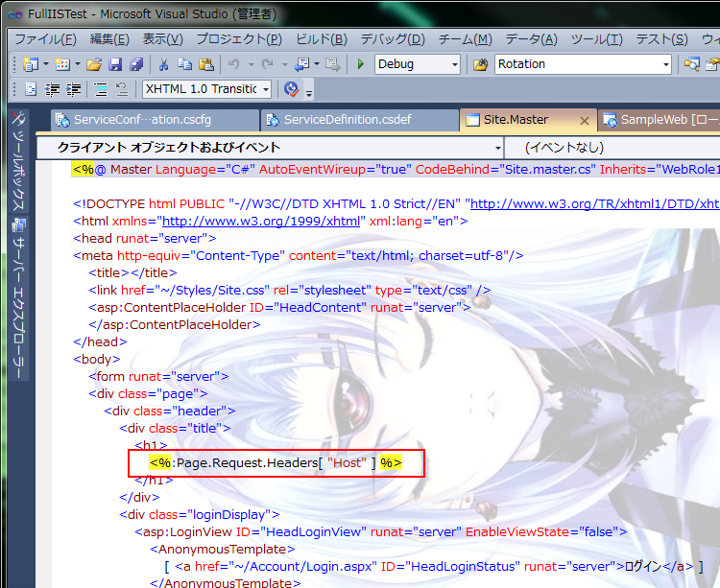
Task: Click the Save All icon
Action: 136,64
